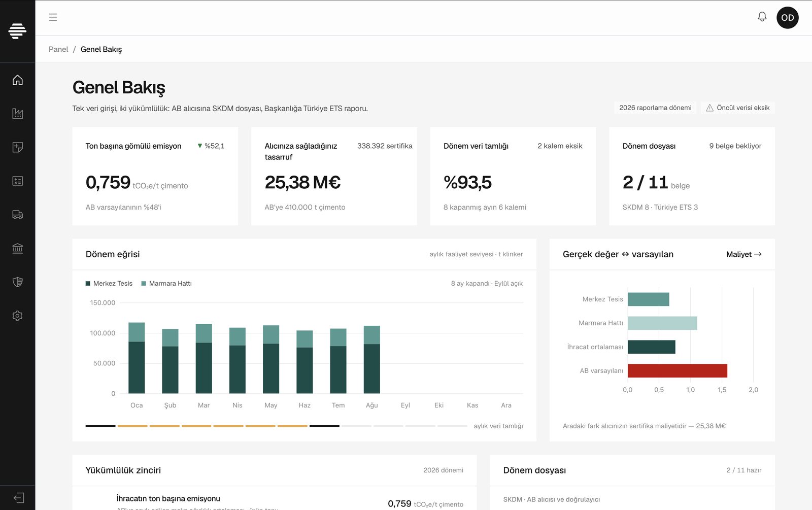Click the app logo in the sidebar
The image size is (812, 510).
coord(17,31)
